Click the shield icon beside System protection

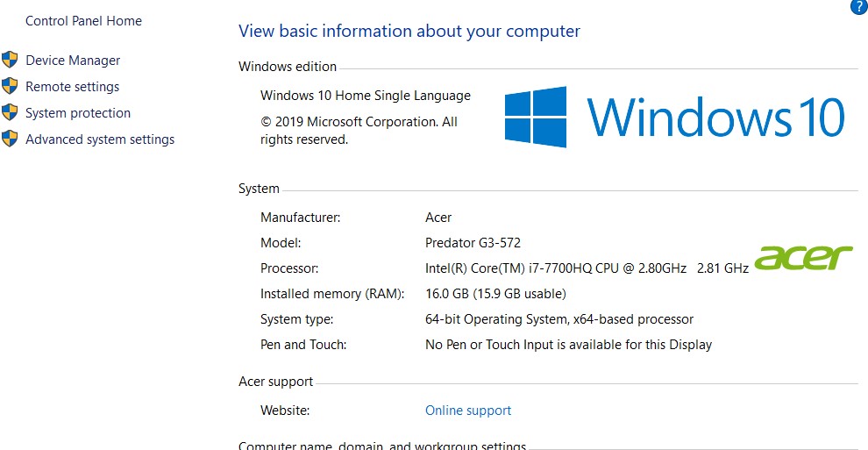click(10, 112)
